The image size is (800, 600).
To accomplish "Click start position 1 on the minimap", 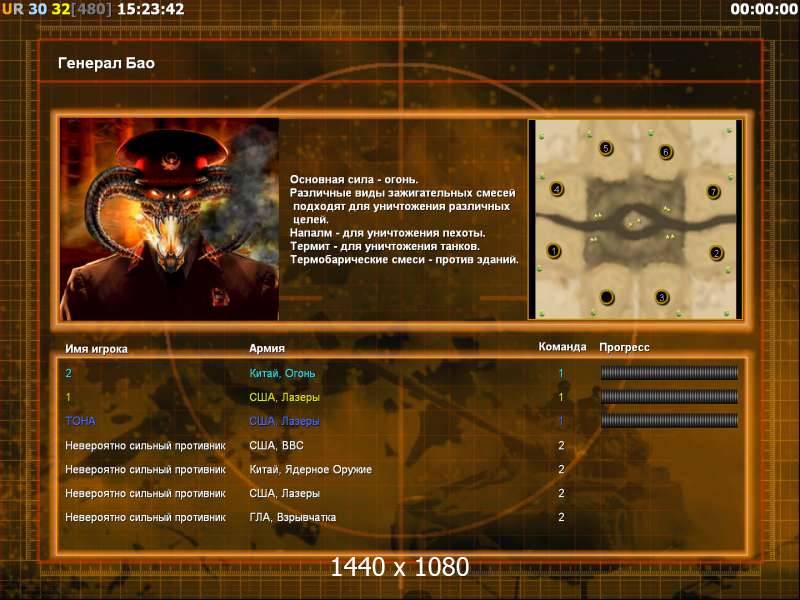I will (x=554, y=251).
